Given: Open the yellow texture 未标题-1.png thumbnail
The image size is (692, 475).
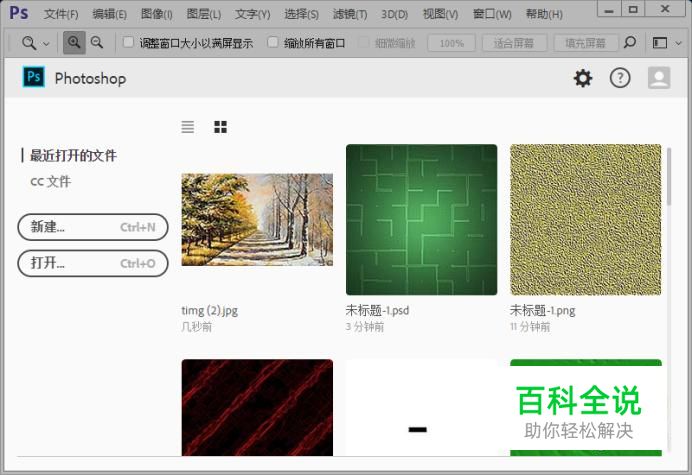Looking at the screenshot, I should coord(586,219).
